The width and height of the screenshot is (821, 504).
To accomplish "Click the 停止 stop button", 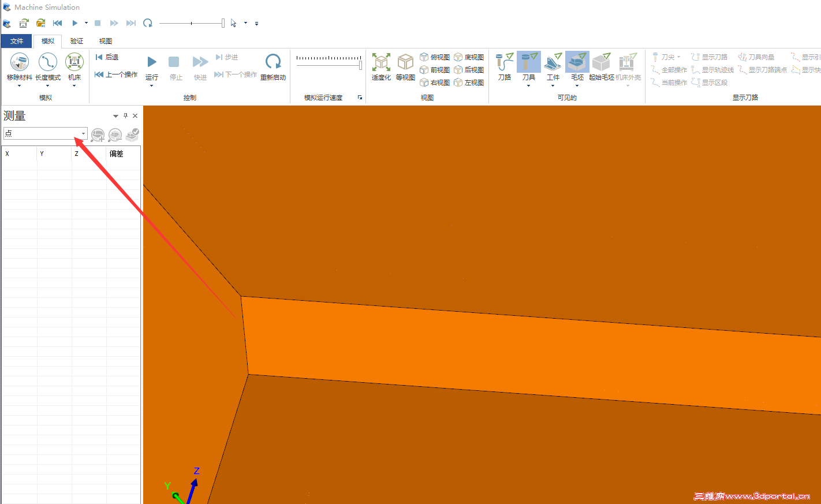I will point(176,68).
